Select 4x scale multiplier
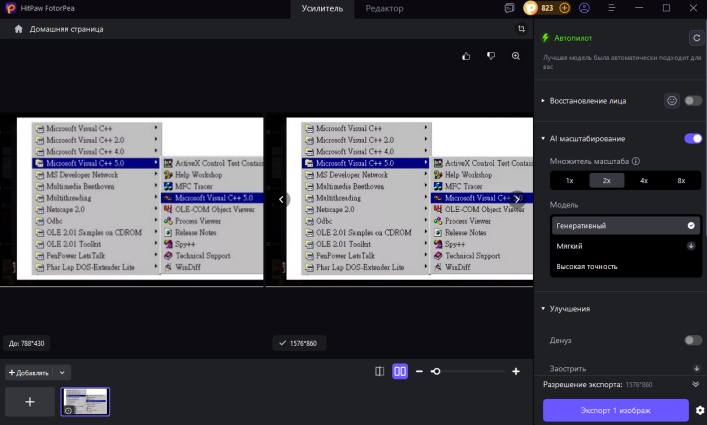 (x=644, y=181)
